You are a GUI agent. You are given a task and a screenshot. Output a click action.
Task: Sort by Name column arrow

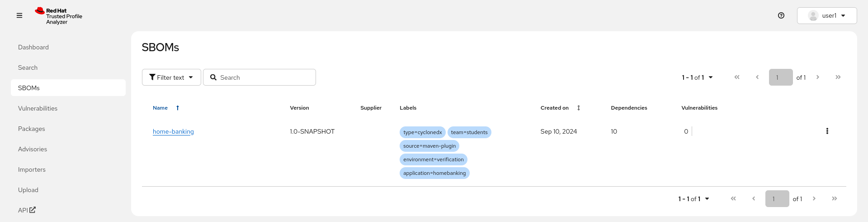(x=178, y=108)
